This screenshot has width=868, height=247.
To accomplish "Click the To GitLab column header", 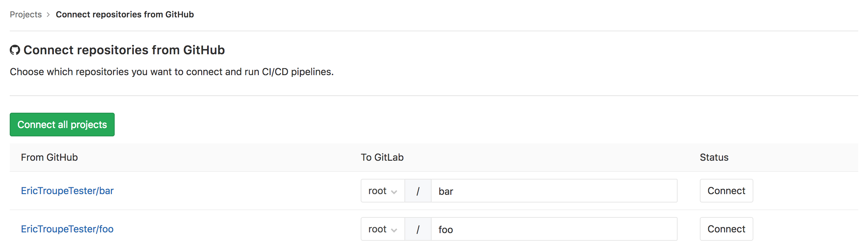I will (x=382, y=158).
